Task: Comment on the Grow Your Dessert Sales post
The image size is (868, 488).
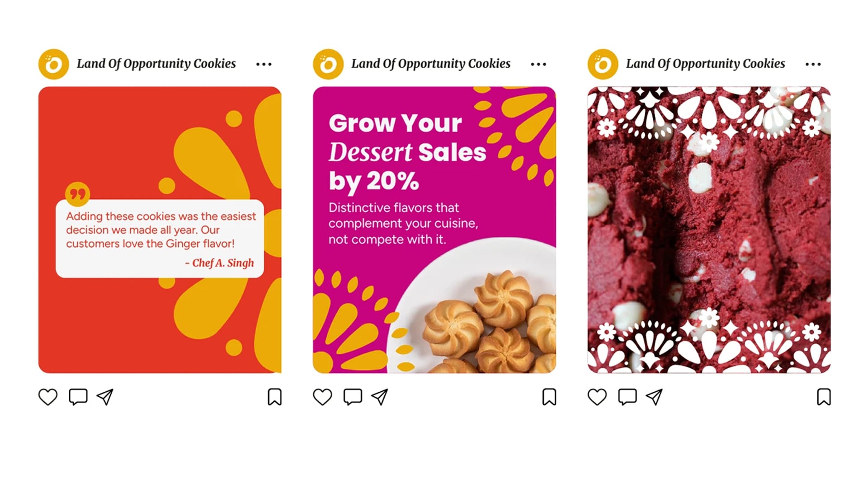Action: (x=353, y=397)
